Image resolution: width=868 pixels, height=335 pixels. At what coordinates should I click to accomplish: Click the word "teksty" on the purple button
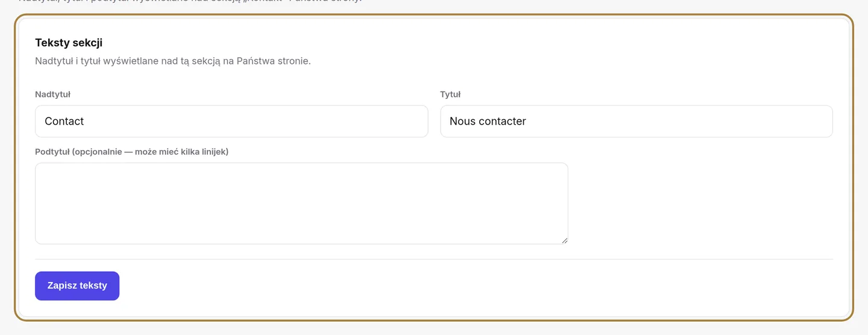point(92,286)
